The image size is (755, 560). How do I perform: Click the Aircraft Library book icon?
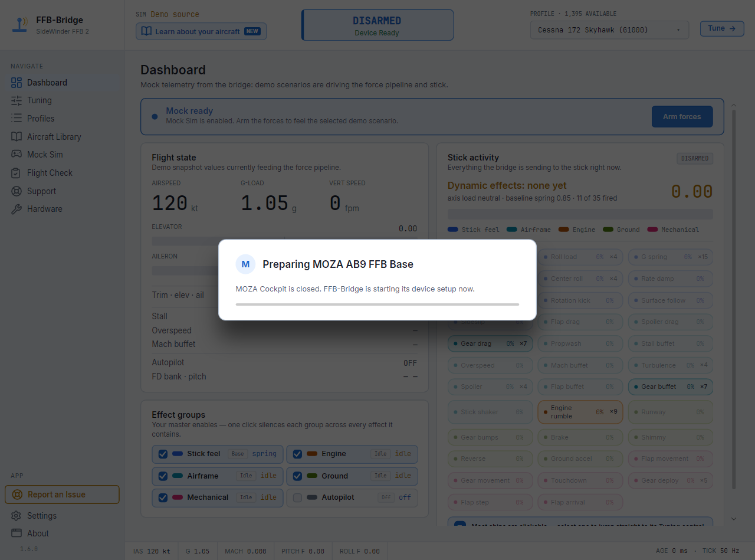[17, 137]
